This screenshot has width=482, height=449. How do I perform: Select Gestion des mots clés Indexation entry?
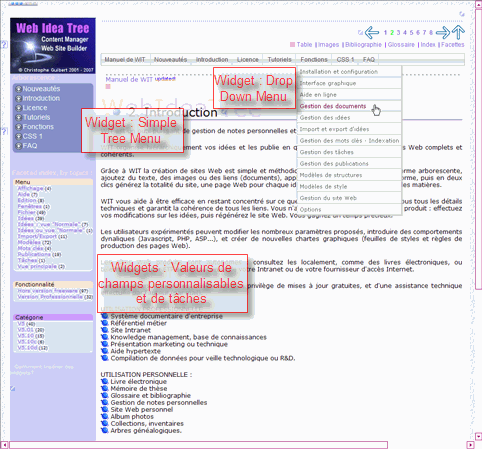pyautogui.click(x=349, y=141)
